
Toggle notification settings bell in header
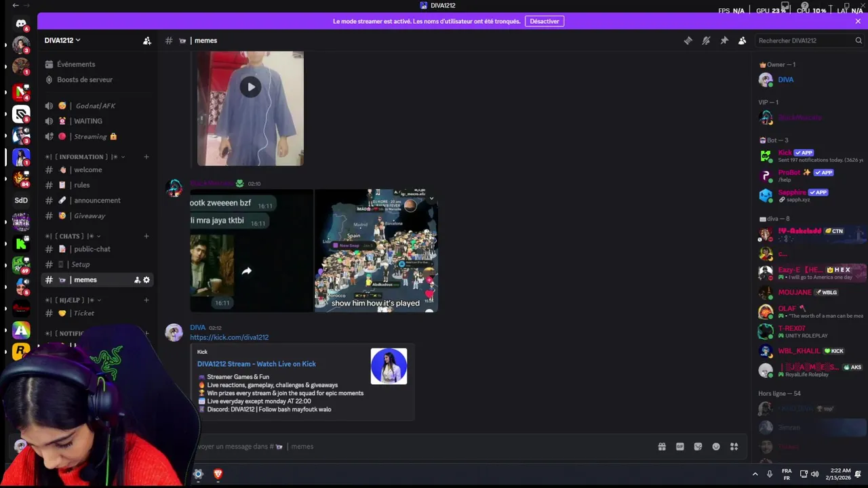[706, 41]
